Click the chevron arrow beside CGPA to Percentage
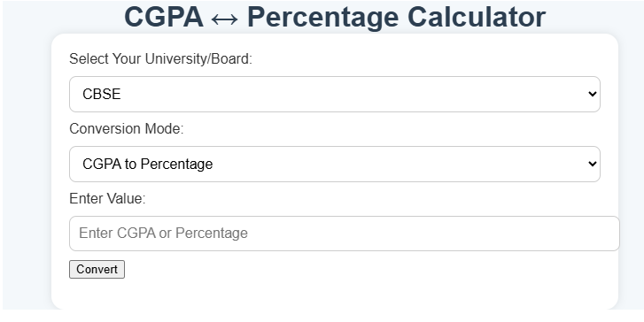The width and height of the screenshot is (644, 322). (592, 164)
